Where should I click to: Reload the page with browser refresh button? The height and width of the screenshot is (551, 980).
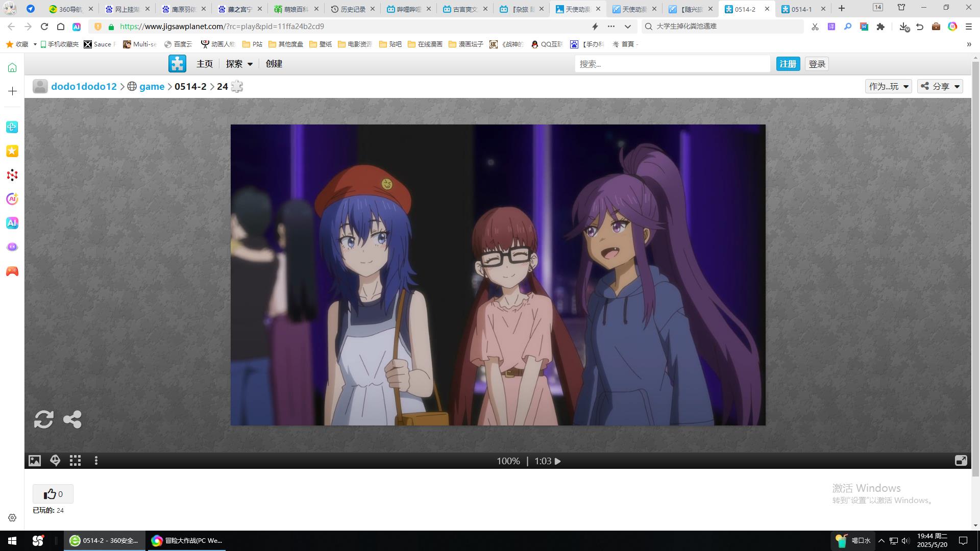44,27
